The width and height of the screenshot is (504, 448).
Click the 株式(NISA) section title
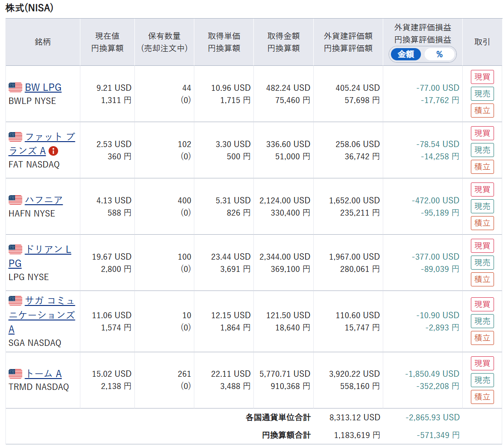[x=29, y=8]
